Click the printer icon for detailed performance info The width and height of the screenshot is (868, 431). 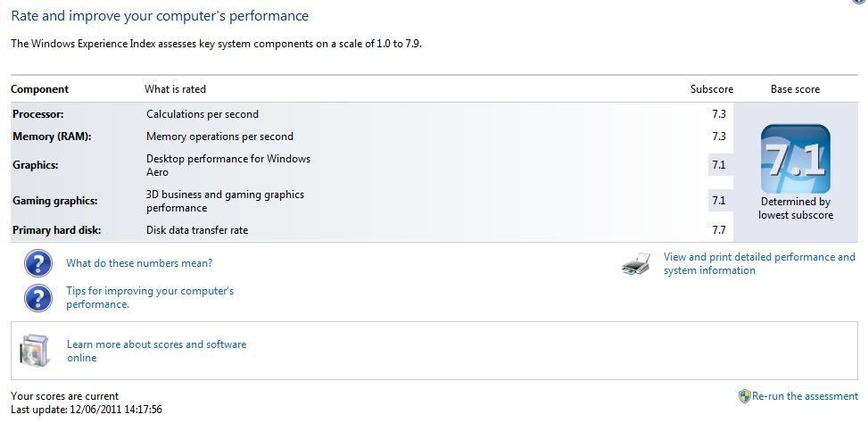(x=636, y=264)
